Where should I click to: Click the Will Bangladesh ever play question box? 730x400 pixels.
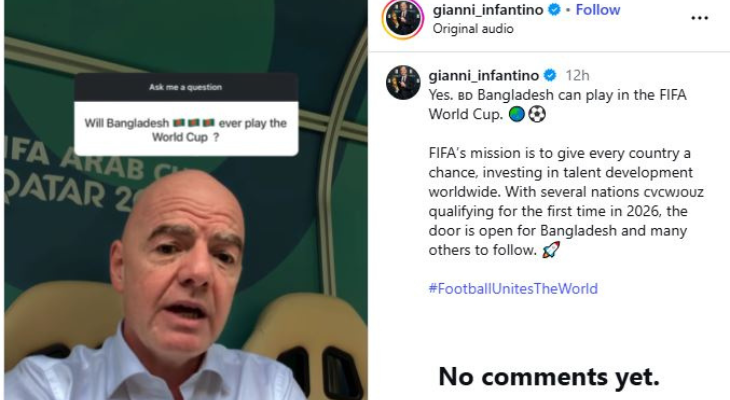tap(186, 129)
